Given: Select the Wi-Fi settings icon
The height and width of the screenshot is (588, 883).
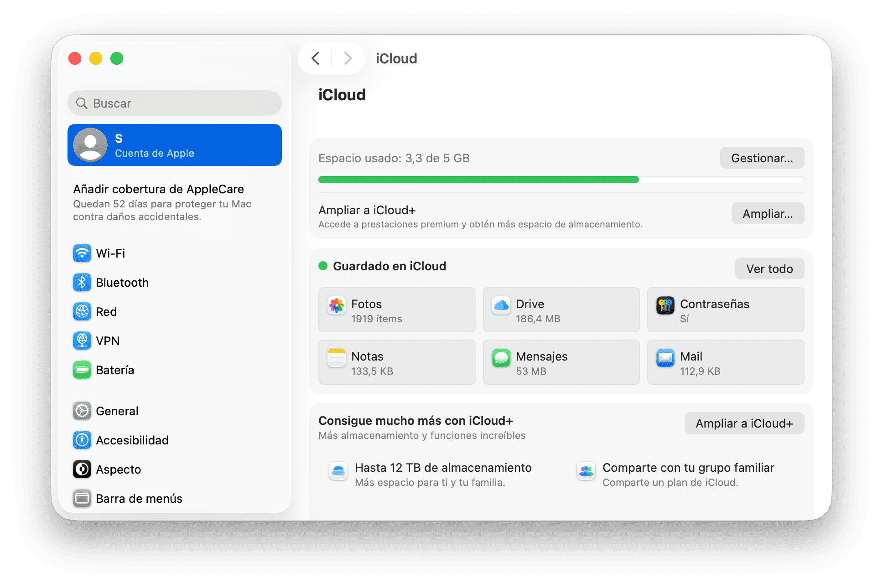Looking at the screenshot, I should 82,253.
